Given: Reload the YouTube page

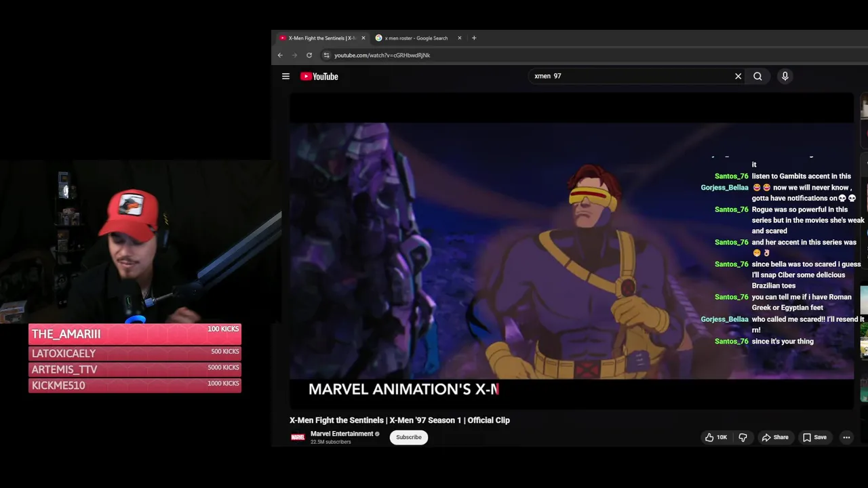Looking at the screenshot, I should point(309,56).
